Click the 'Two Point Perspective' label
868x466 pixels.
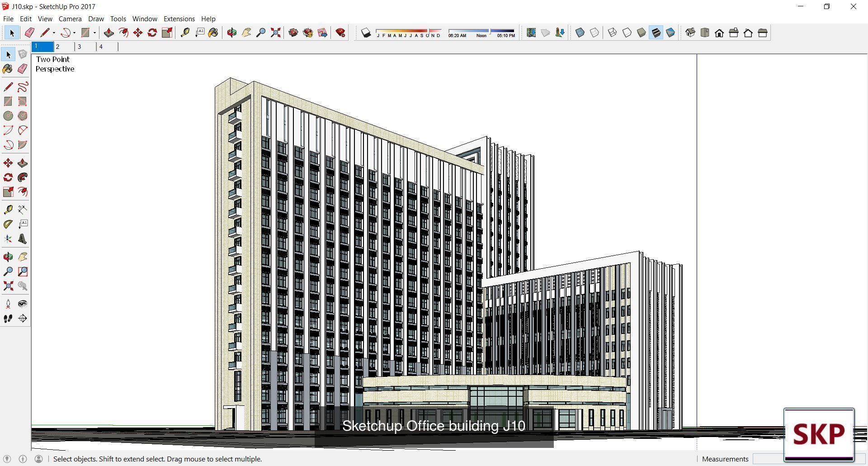pyautogui.click(x=55, y=64)
